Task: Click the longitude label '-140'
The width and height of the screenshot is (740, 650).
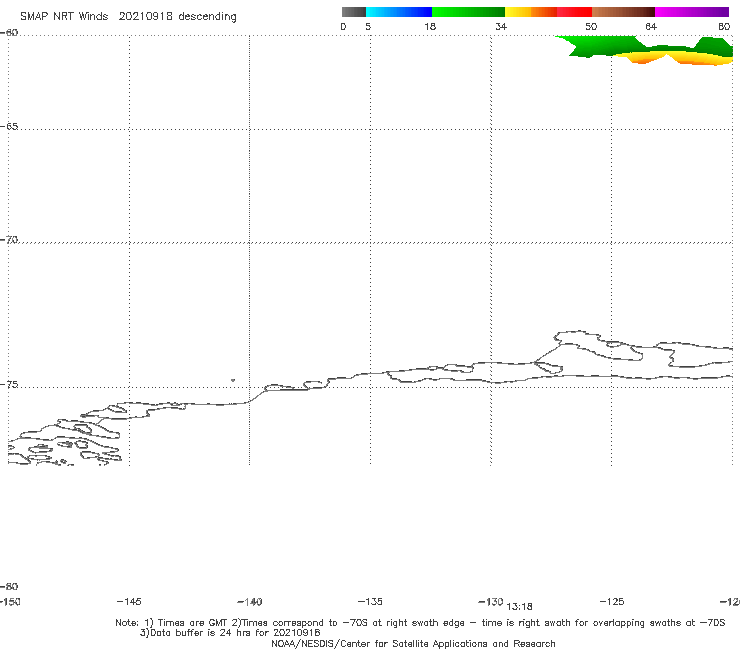Action: [x=250, y=602]
